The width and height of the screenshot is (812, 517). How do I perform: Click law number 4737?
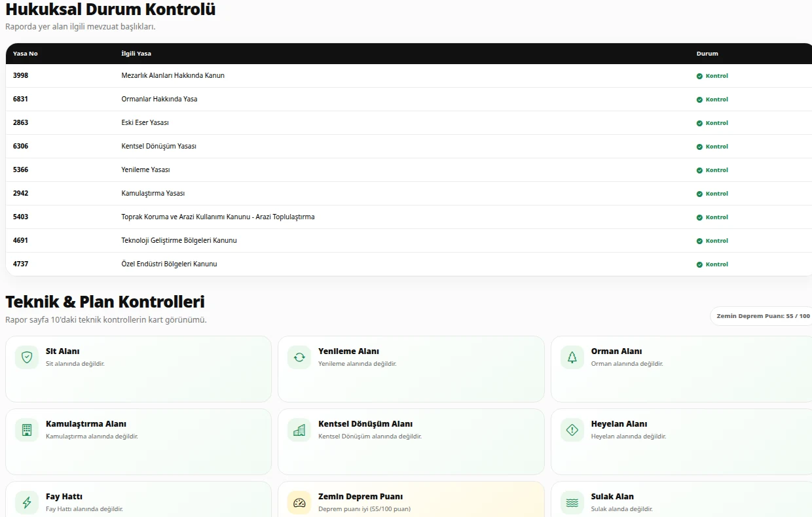point(21,264)
